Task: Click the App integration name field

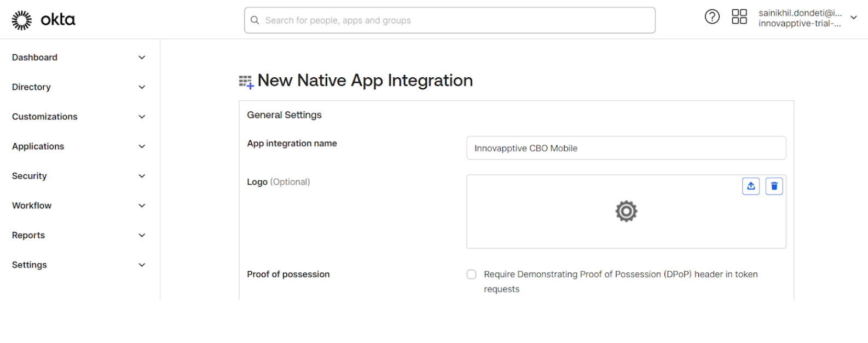Action: click(x=626, y=148)
